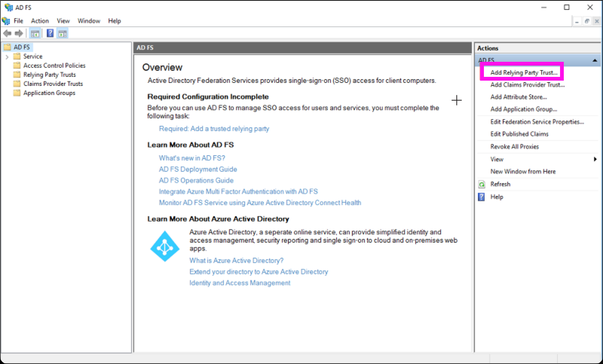Click the forward navigation arrow icon
This screenshot has width=603, height=364.
pos(18,33)
